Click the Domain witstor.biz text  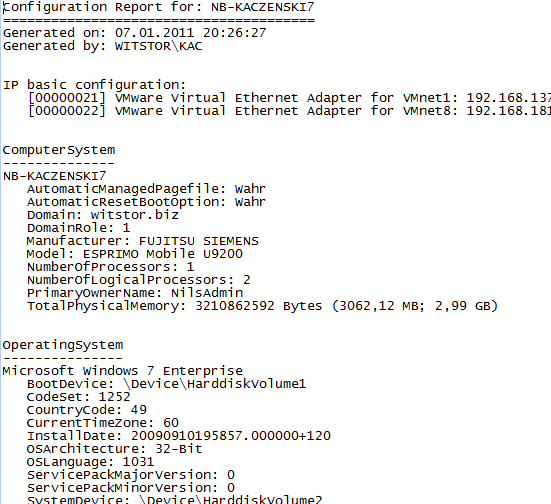click(x=103, y=215)
